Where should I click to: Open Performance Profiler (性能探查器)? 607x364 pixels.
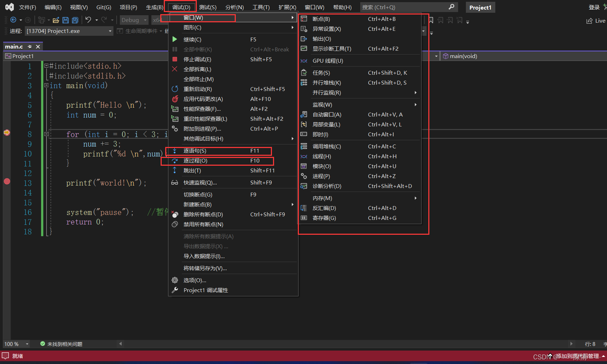pyautogui.click(x=233, y=109)
